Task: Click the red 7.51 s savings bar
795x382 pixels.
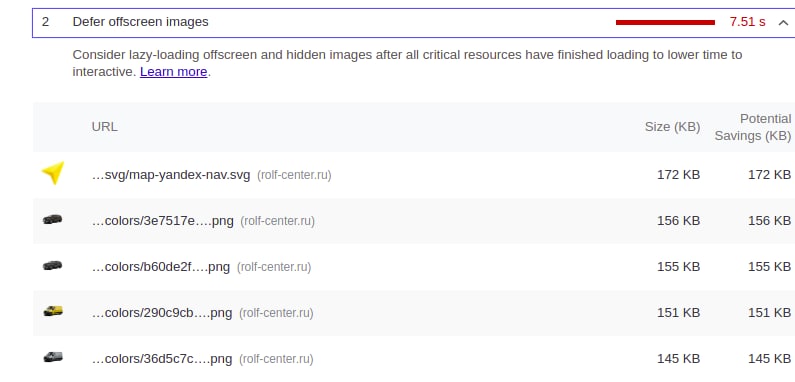Action: [x=665, y=22]
